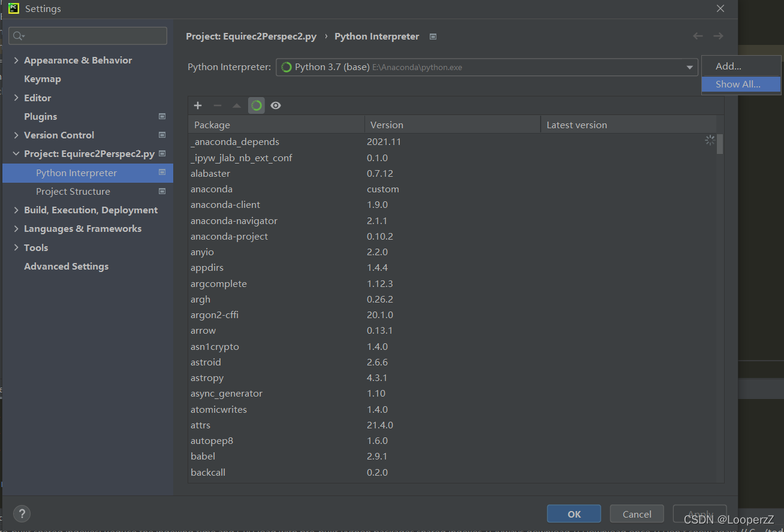Expand Languages & Frameworks section
The image size is (784, 532).
click(x=16, y=229)
